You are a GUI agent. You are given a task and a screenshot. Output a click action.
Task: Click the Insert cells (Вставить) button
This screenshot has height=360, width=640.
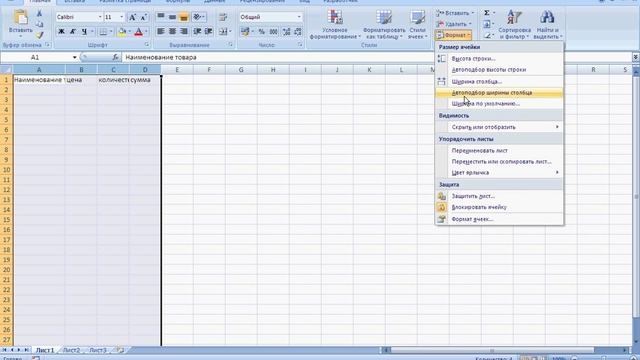pyautogui.click(x=455, y=13)
